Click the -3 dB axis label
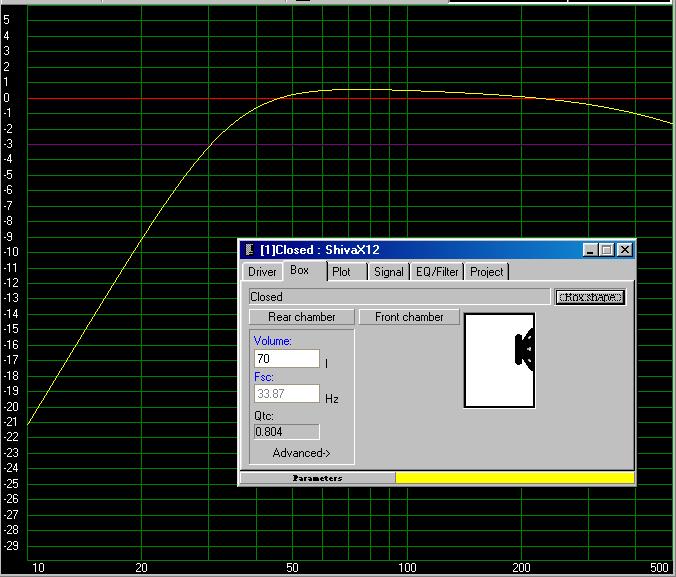 coord(8,144)
